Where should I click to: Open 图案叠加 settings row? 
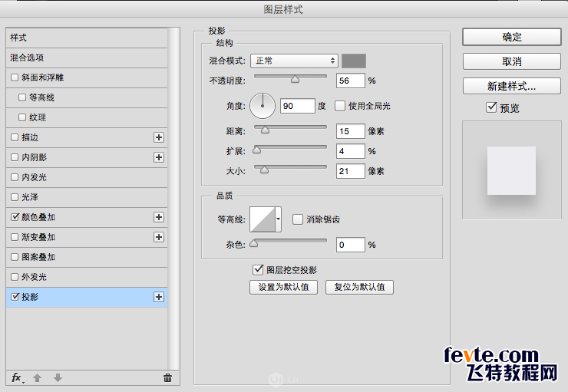tap(87, 257)
